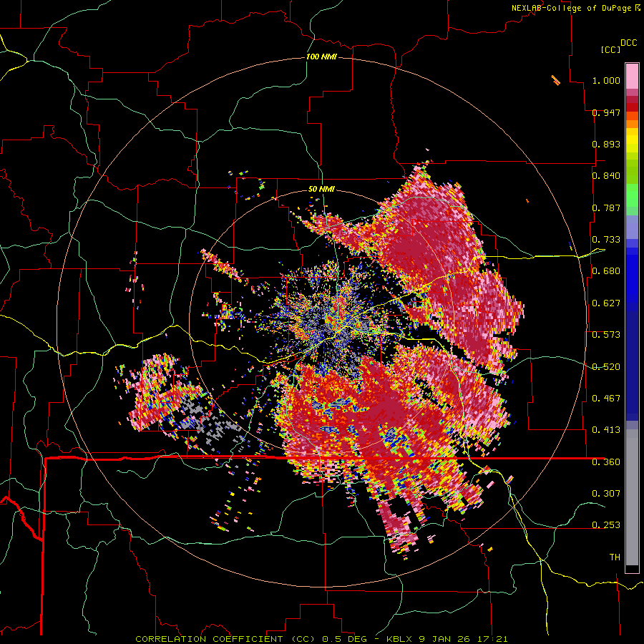Pick the lavender color bar segment
The width and height of the screenshot is (644, 644).
[x=632, y=228]
